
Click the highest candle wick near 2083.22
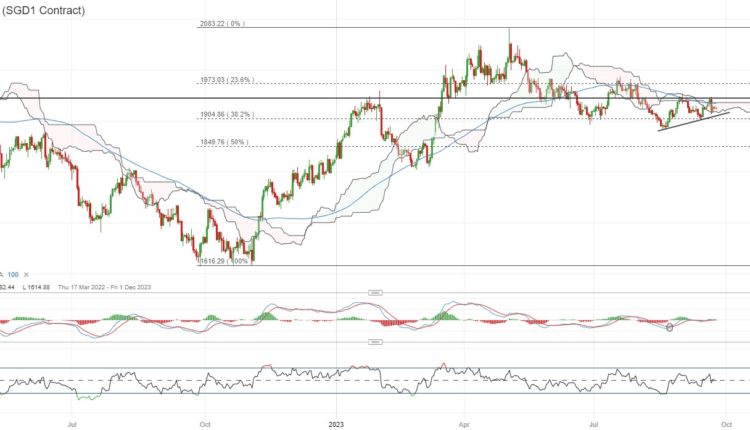point(509,33)
